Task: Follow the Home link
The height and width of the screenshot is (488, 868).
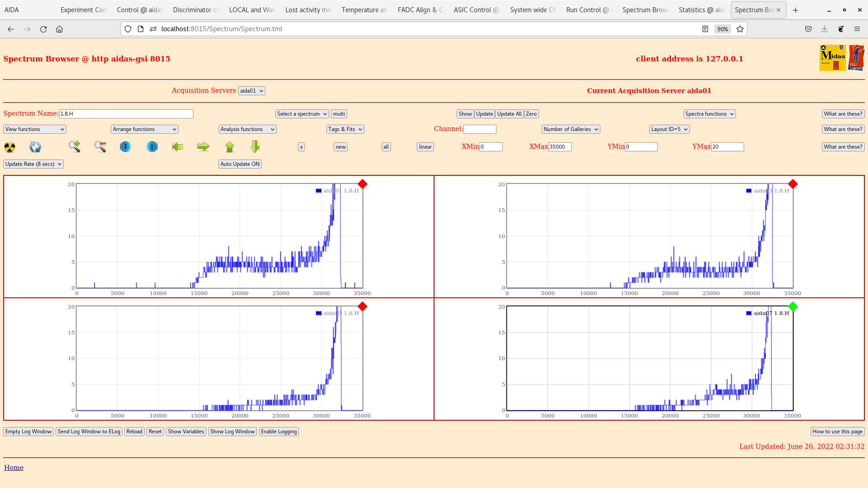Action: (x=14, y=468)
